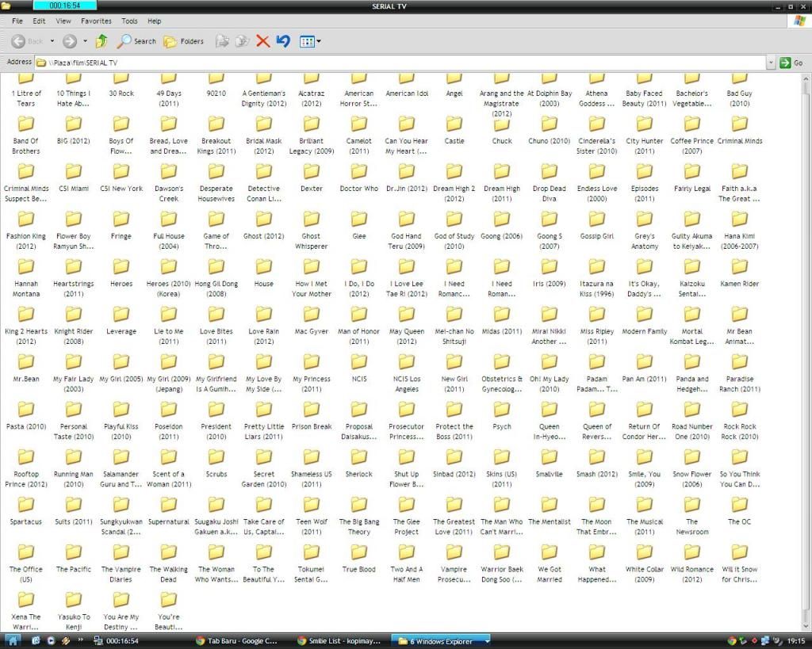Click the blue Undo toolbar icon
This screenshot has width=812, height=649.
pyautogui.click(x=283, y=41)
